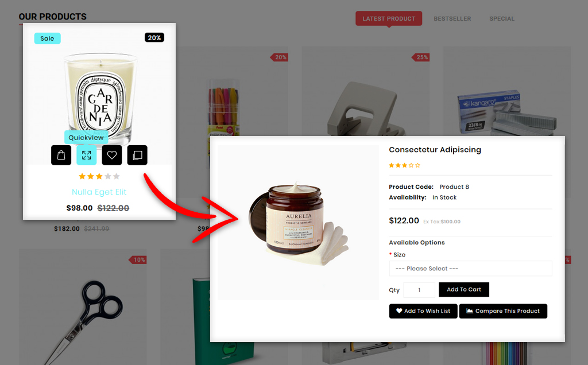Click the Add To Cart button

[x=464, y=289]
